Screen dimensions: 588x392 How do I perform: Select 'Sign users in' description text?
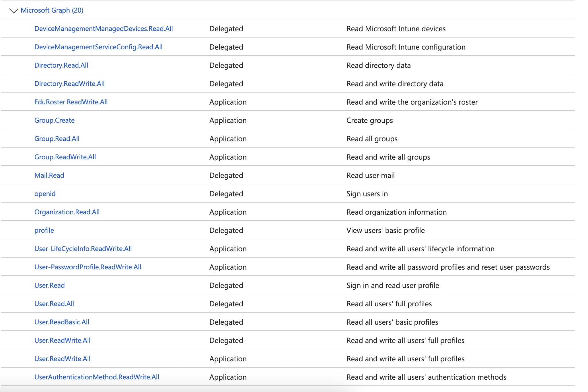[367, 194]
